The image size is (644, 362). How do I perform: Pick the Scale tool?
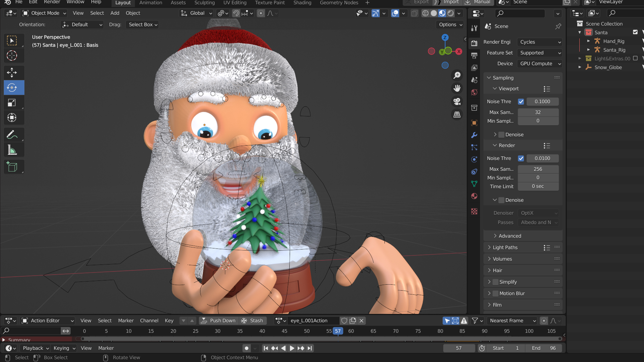(x=12, y=102)
